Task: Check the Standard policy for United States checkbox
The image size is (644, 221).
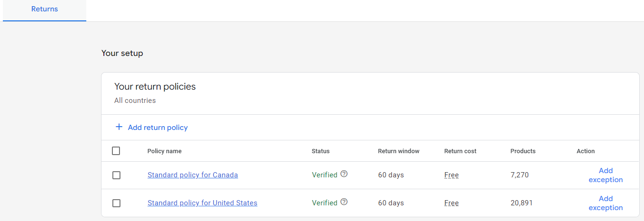Action: (116, 203)
